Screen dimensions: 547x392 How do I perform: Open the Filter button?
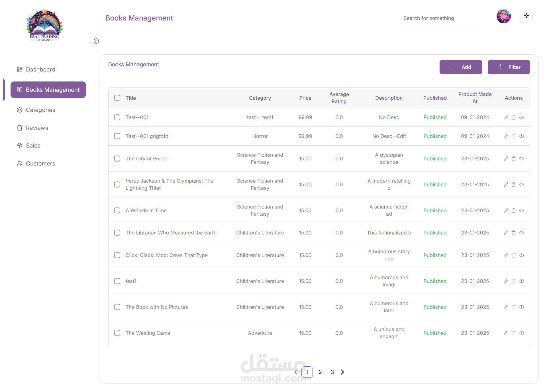click(x=509, y=67)
